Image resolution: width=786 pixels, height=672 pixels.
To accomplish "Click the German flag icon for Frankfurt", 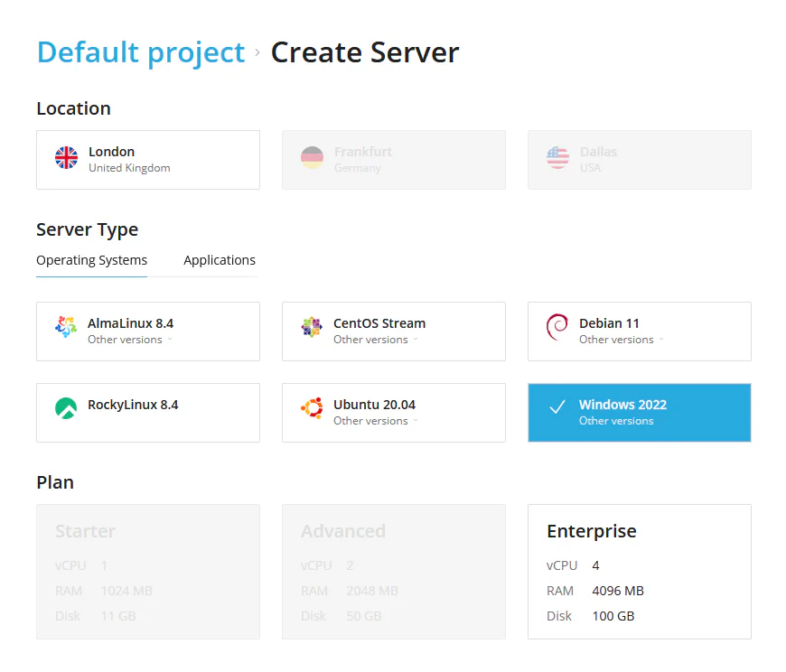I will (x=313, y=159).
